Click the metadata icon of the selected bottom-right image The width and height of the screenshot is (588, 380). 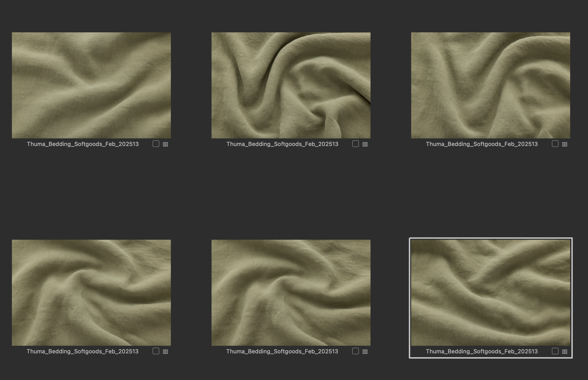point(564,352)
